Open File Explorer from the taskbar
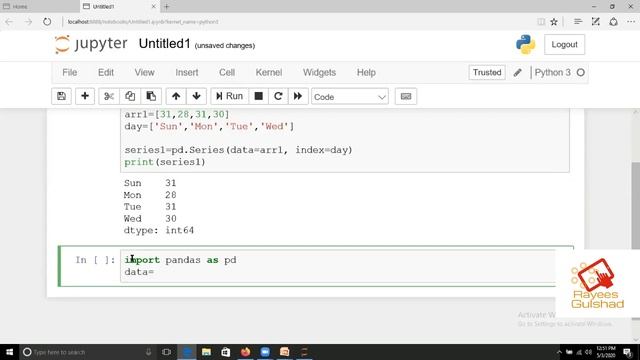Viewport: 640px width, 360px height. click(206, 352)
